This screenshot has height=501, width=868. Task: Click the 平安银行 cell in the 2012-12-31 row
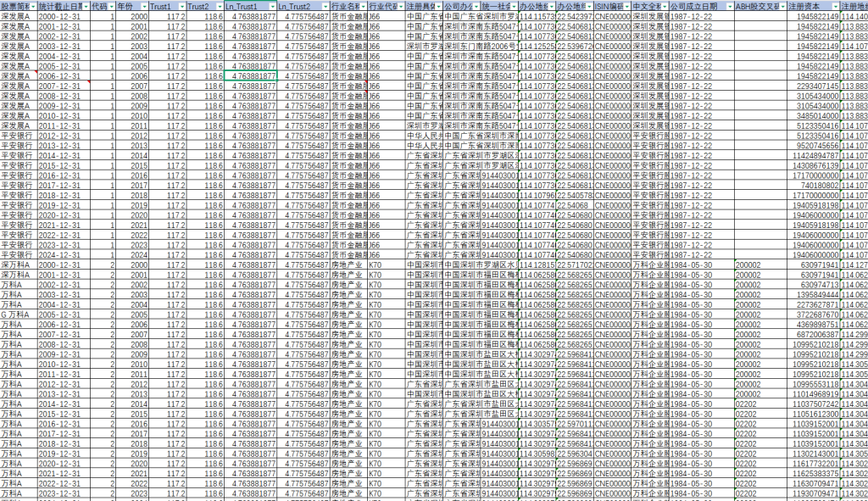[x=17, y=136]
